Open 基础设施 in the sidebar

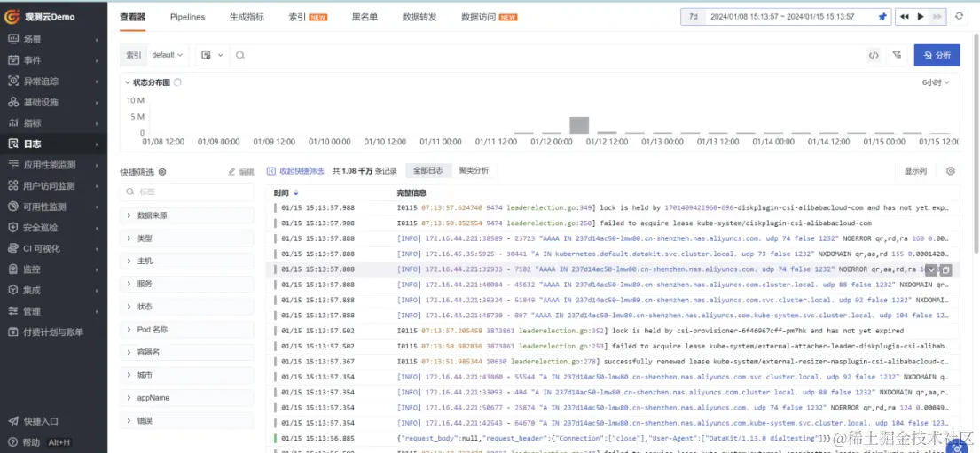54,102
